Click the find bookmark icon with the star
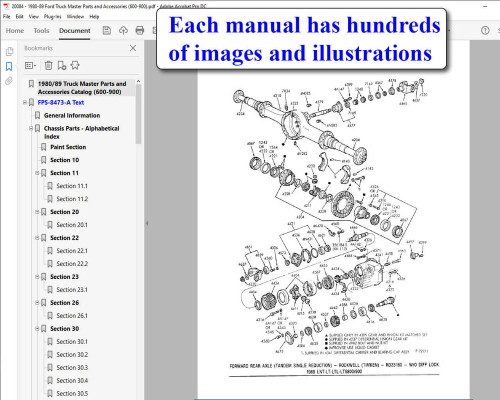The width and height of the screenshot is (500, 400). [75, 65]
